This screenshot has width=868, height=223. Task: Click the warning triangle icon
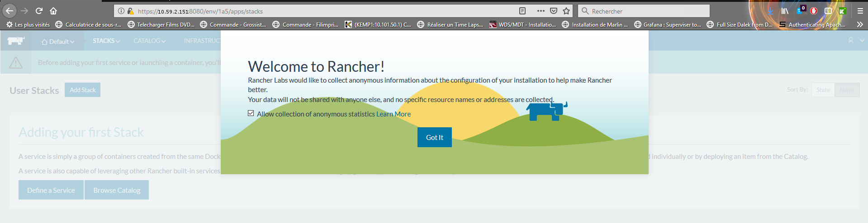point(16,62)
